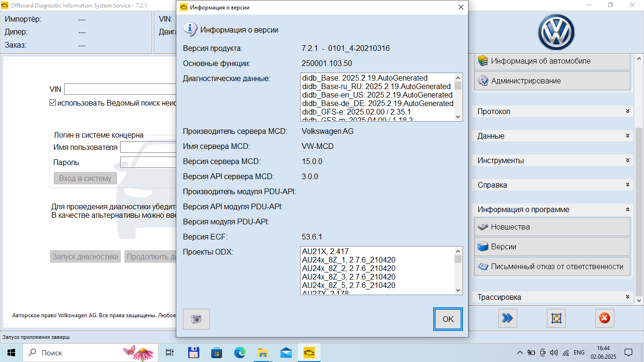Viewport: 644px width, 362px height.
Task: Open Информация об автомобиле in the sidebar
Action: tap(552, 61)
